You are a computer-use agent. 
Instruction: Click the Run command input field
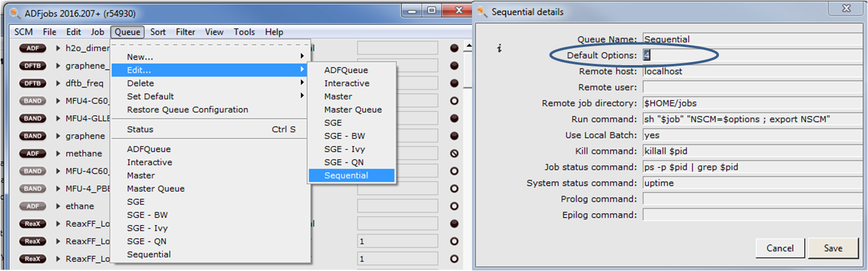pos(751,119)
